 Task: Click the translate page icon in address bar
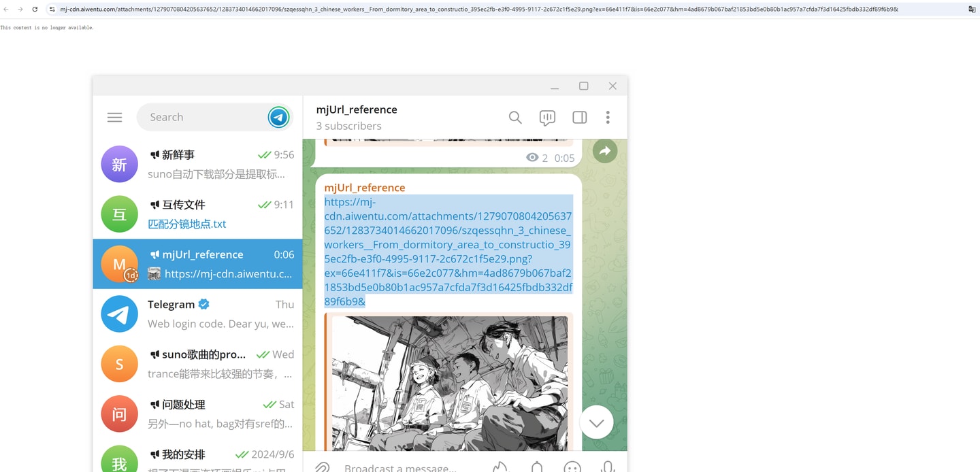pyautogui.click(x=972, y=10)
